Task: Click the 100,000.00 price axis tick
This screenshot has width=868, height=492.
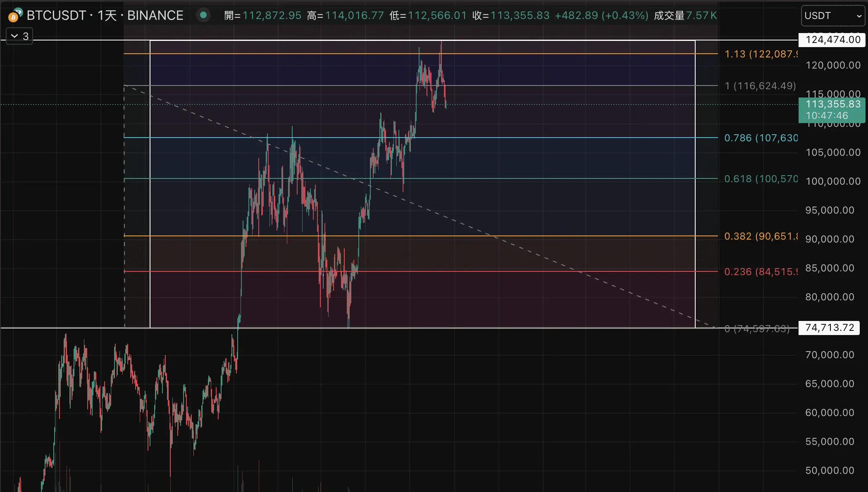Action: pos(833,181)
